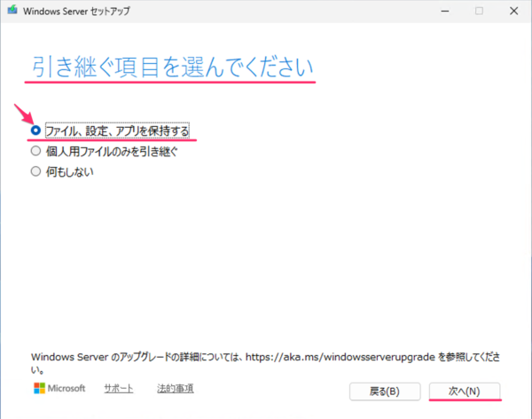Open the サポート link
The width and height of the screenshot is (532, 419).
coord(119,389)
